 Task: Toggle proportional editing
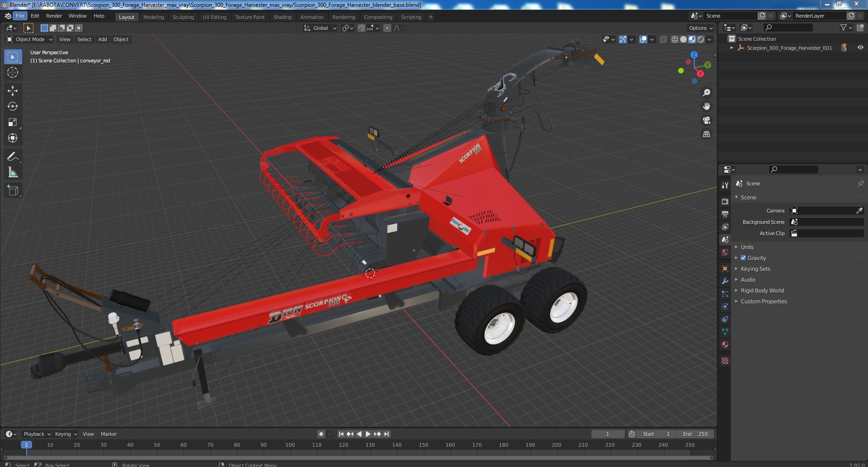click(x=387, y=28)
